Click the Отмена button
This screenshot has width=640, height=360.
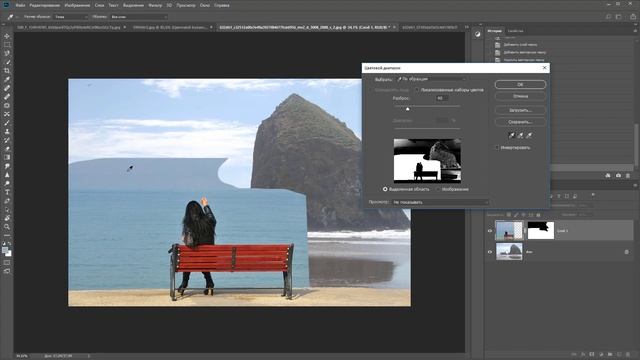(520, 96)
